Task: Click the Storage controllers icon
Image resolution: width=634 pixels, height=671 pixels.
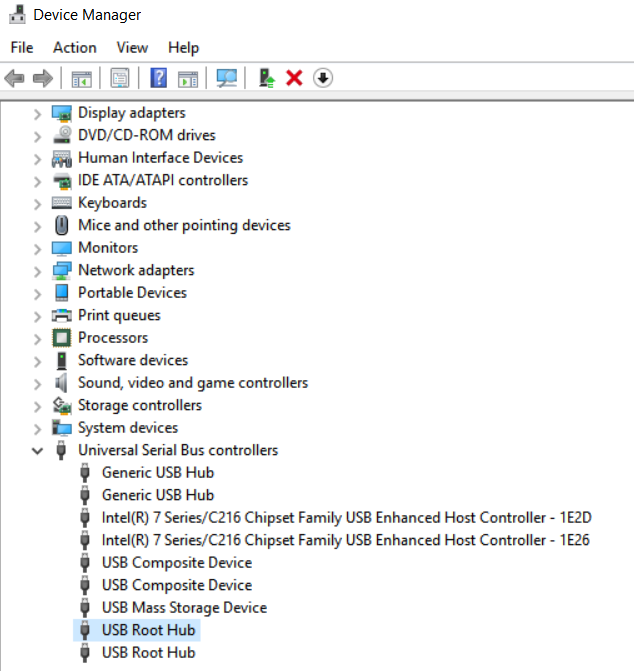Action: [x=62, y=405]
